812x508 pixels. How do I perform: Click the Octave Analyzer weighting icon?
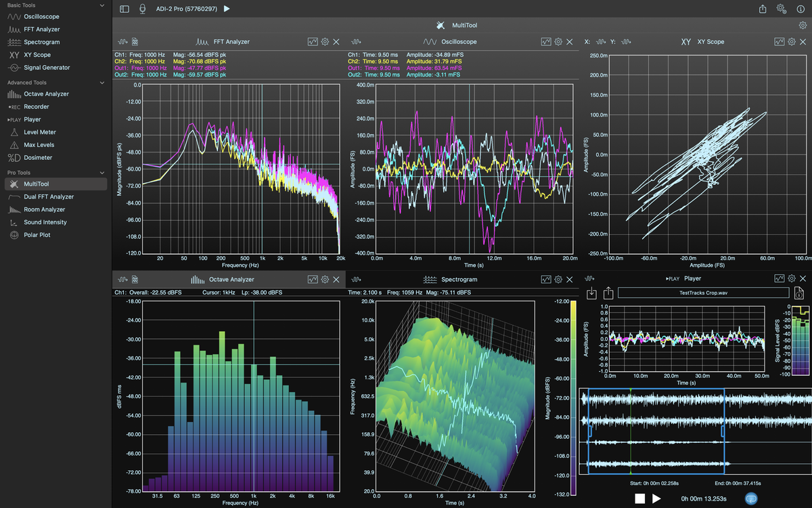[x=135, y=279]
